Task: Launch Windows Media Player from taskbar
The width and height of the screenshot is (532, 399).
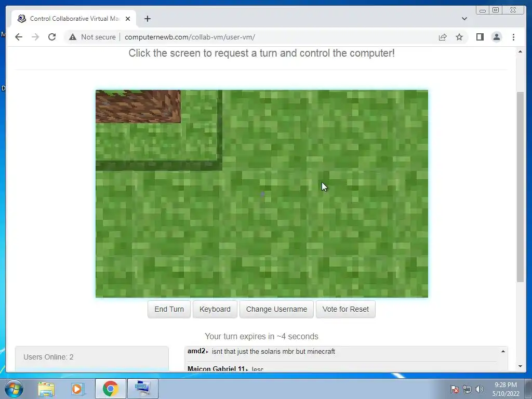Action: point(77,389)
